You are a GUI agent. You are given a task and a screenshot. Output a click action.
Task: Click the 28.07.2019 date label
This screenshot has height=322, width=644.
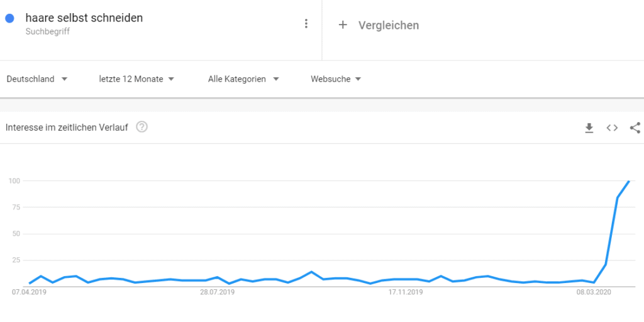click(217, 292)
